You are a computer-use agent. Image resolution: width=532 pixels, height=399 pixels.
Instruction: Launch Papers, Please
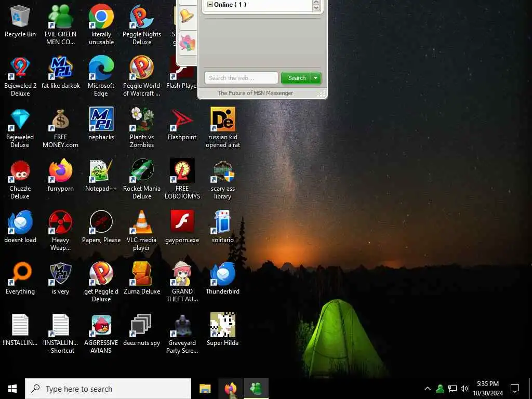[x=101, y=228]
